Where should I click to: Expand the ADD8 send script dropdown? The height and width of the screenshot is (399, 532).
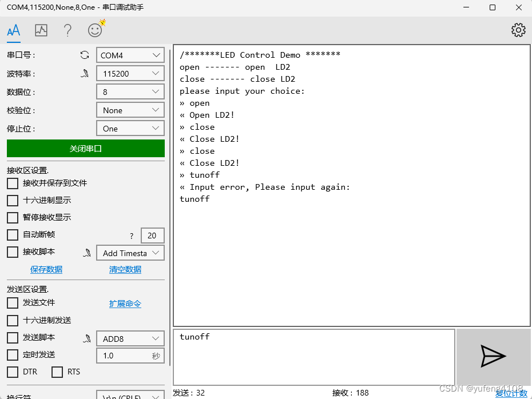tap(130, 338)
